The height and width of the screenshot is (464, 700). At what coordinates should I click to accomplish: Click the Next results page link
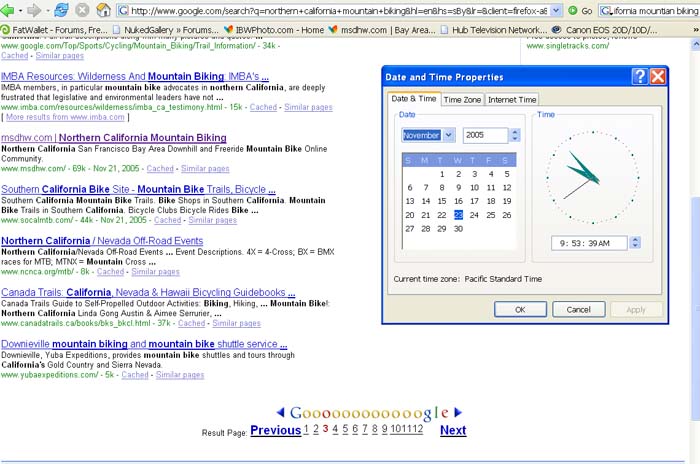[x=453, y=430]
